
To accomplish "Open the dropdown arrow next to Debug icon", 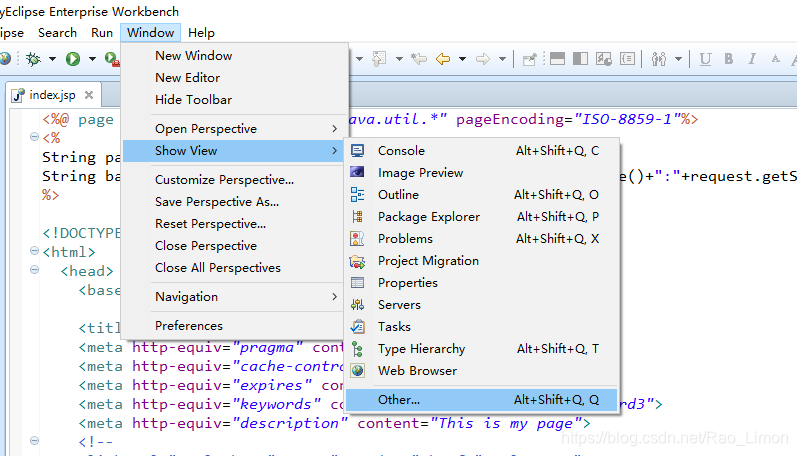I will pos(52,59).
